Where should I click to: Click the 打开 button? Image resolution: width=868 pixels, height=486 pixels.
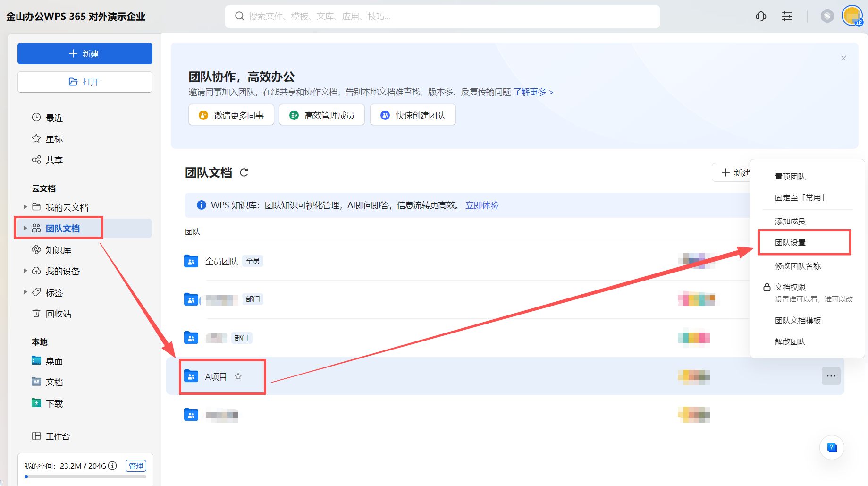[x=85, y=82]
